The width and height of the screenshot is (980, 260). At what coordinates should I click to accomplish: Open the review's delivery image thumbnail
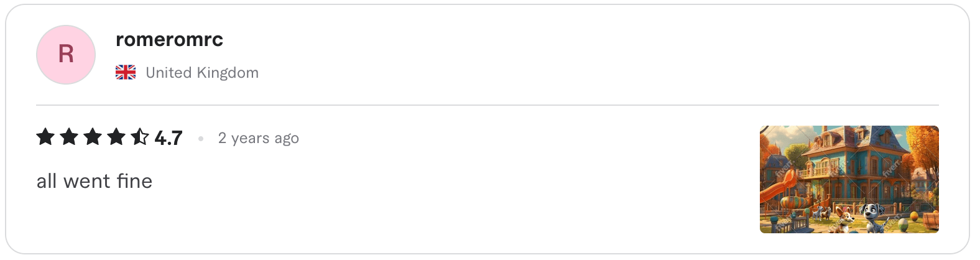849,179
